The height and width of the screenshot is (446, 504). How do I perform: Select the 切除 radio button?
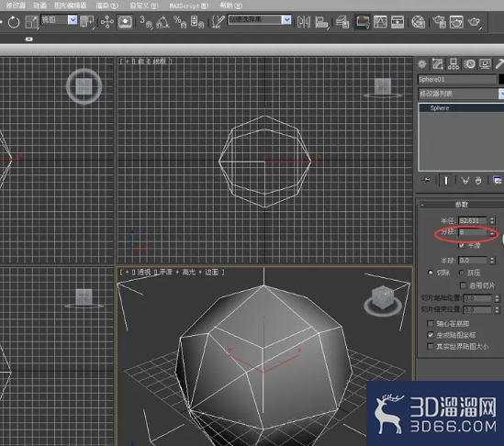click(431, 273)
